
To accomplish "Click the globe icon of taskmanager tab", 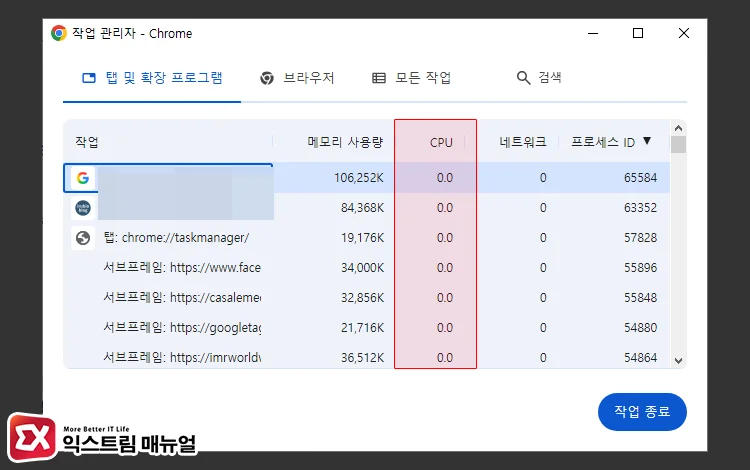I will pyautogui.click(x=83, y=238).
